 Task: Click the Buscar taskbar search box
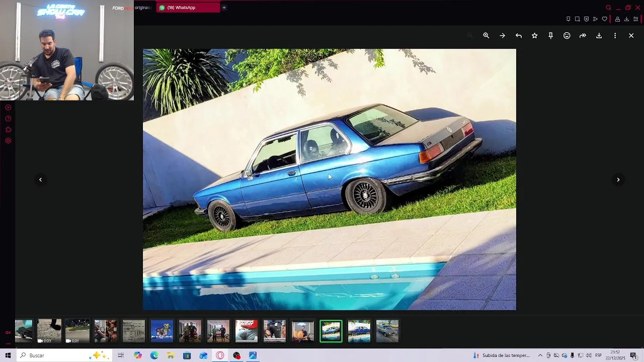coord(64,355)
